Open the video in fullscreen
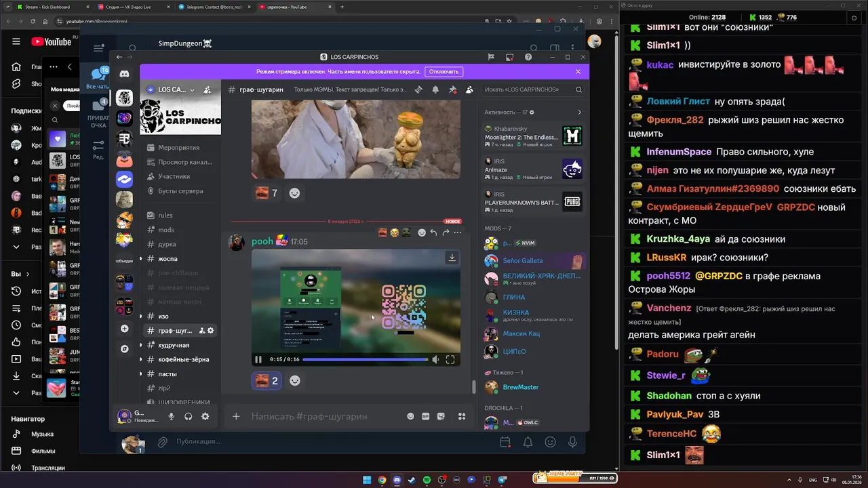 point(450,359)
